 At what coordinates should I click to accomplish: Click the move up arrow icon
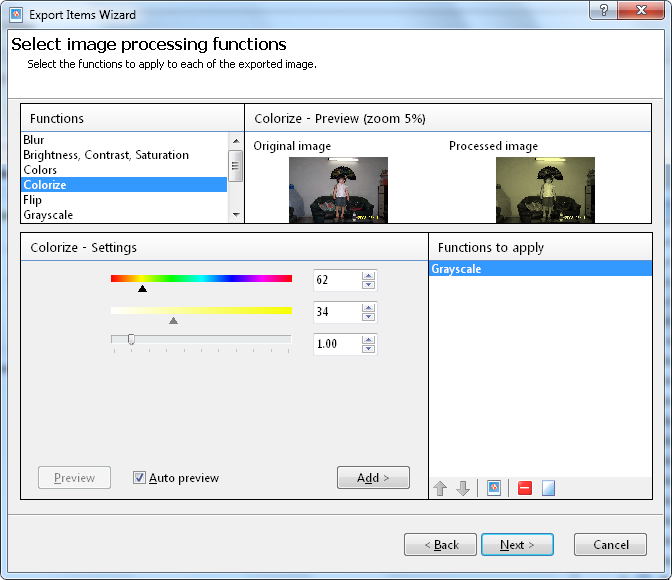tap(440, 489)
